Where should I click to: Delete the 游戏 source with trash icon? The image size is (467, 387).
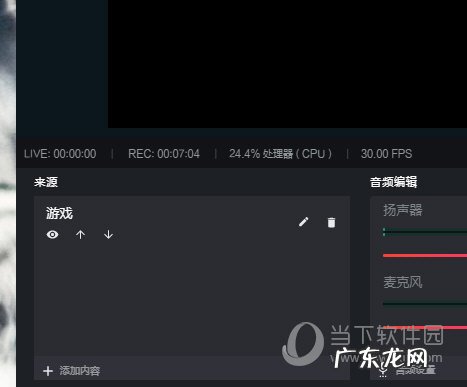tap(331, 222)
